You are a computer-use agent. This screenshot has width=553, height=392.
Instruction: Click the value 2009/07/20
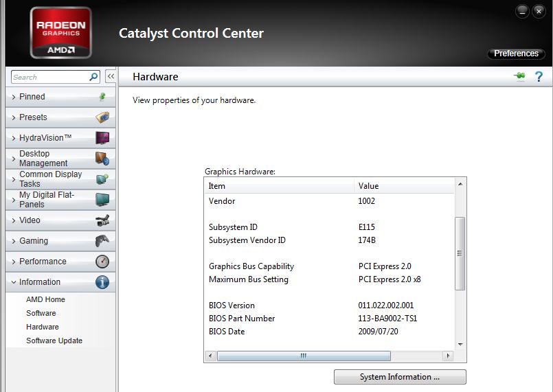coord(378,332)
